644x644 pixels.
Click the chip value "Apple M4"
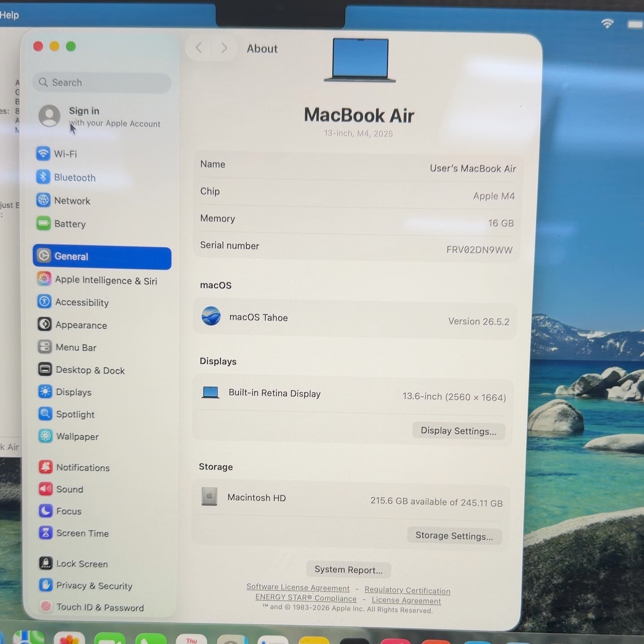click(x=494, y=196)
